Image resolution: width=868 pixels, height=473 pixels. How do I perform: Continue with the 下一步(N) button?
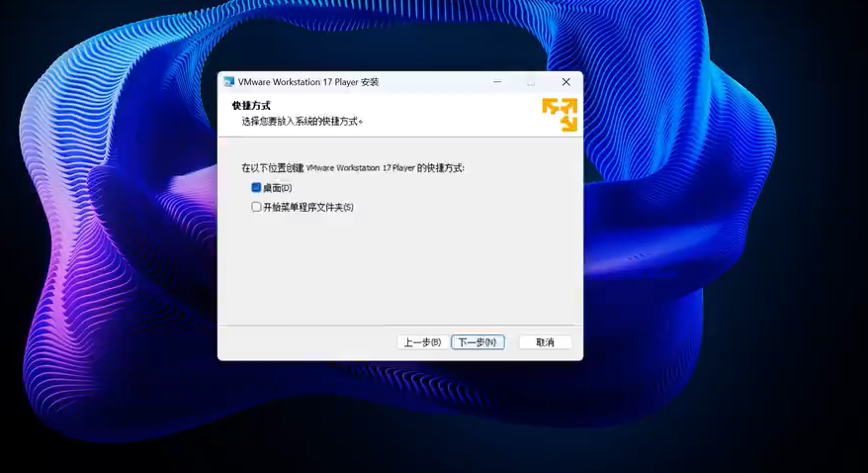pos(477,342)
